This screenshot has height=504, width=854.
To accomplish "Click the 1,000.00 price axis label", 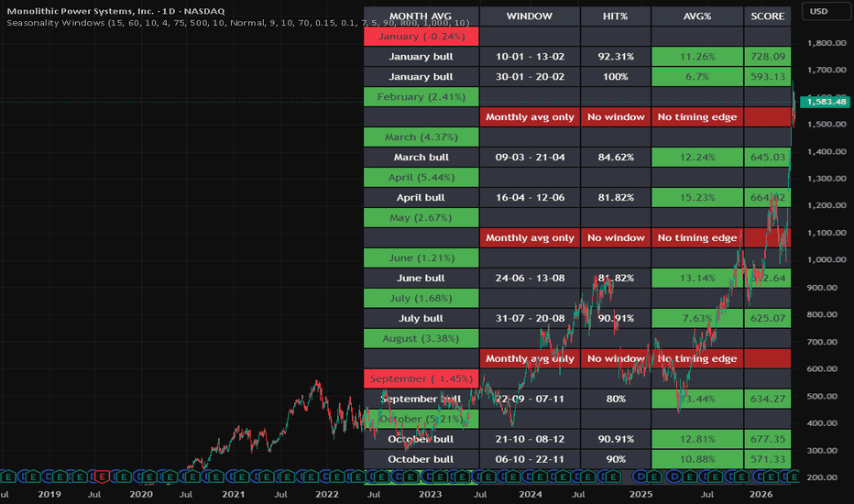I will pos(827,260).
